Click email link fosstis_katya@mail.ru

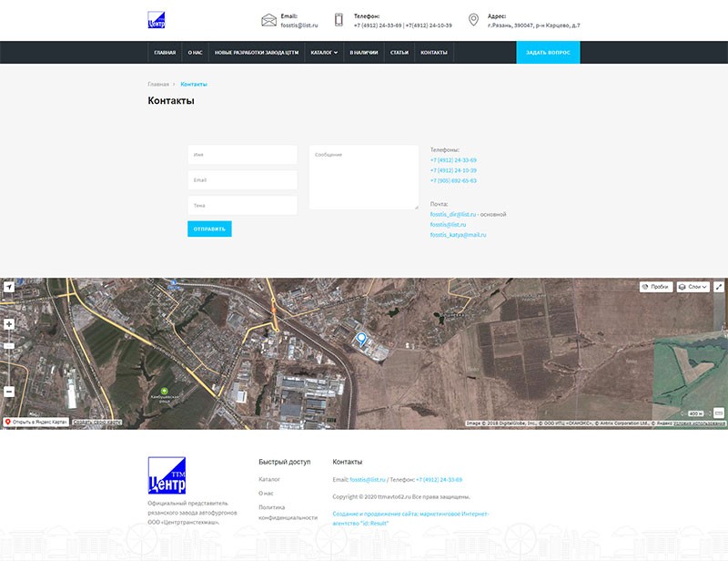coord(458,235)
